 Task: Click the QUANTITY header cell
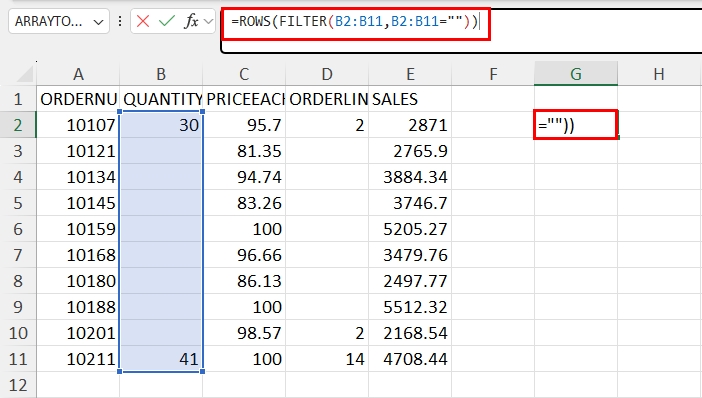pyautogui.click(x=161, y=99)
